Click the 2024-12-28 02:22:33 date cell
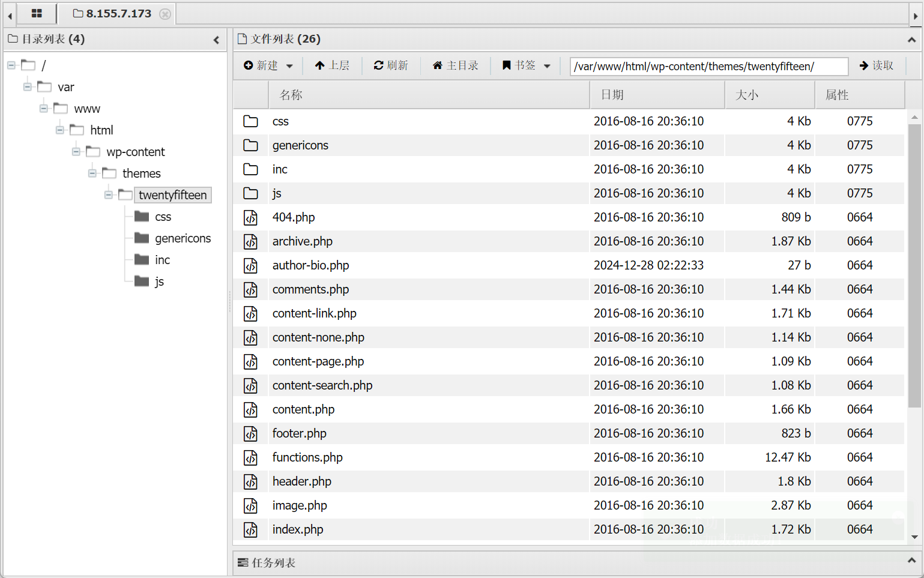 (x=648, y=265)
